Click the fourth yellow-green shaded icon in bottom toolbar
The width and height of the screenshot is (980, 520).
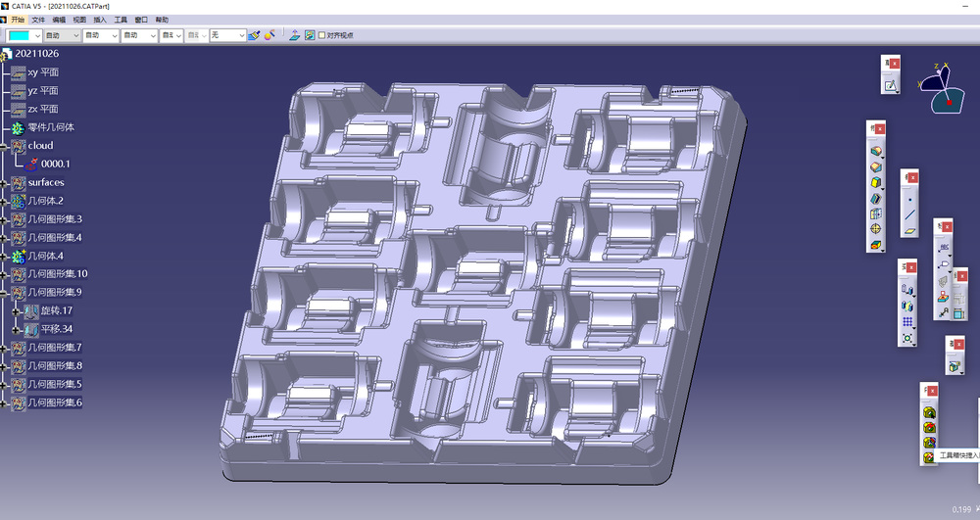[929, 457]
